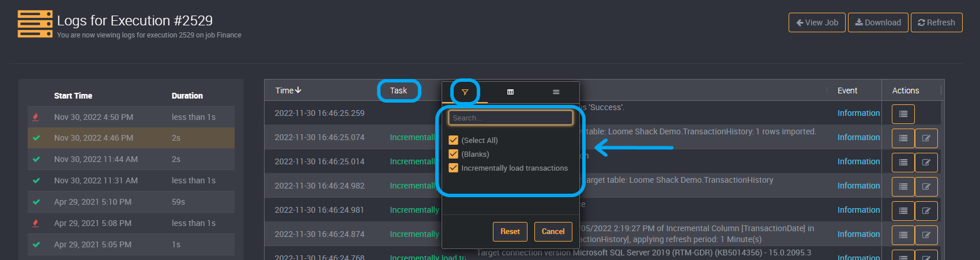Click success checkmark for Nov 30 11:44 AM

click(x=36, y=159)
